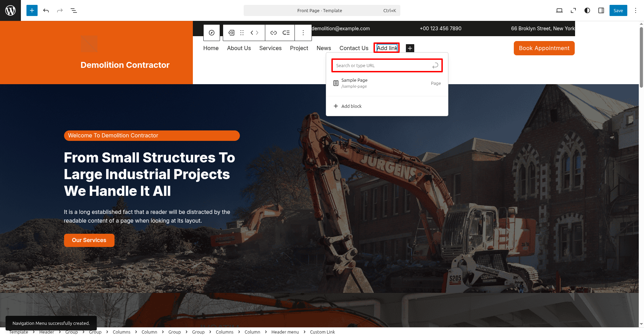The image size is (644, 336).
Task: Add a submenu to the link
Action: (x=286, y=33)
